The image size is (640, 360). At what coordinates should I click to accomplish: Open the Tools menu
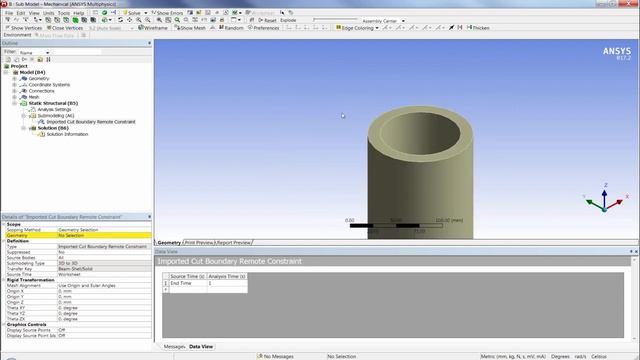(64, 13)
